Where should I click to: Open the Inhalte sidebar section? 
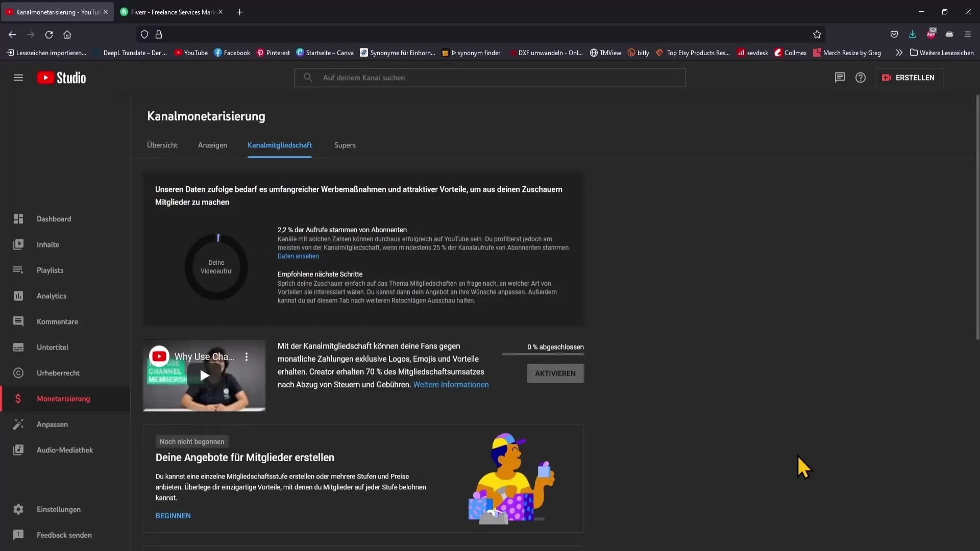48,244
